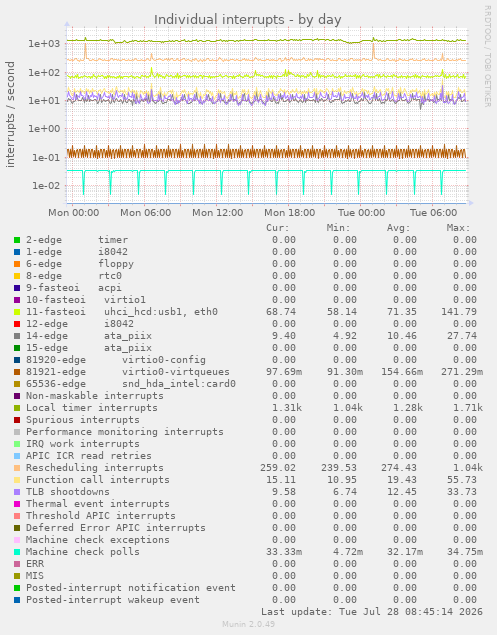Click the Thermal event interrupts legend label
This screenshot has height=635, width=497.
(x=98, y=504)
